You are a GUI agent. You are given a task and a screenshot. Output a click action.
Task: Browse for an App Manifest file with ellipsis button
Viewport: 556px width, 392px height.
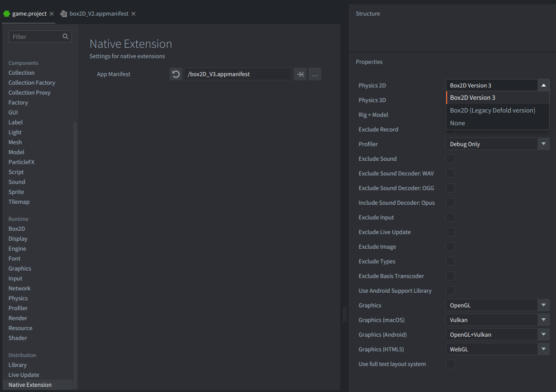(315, 74)
